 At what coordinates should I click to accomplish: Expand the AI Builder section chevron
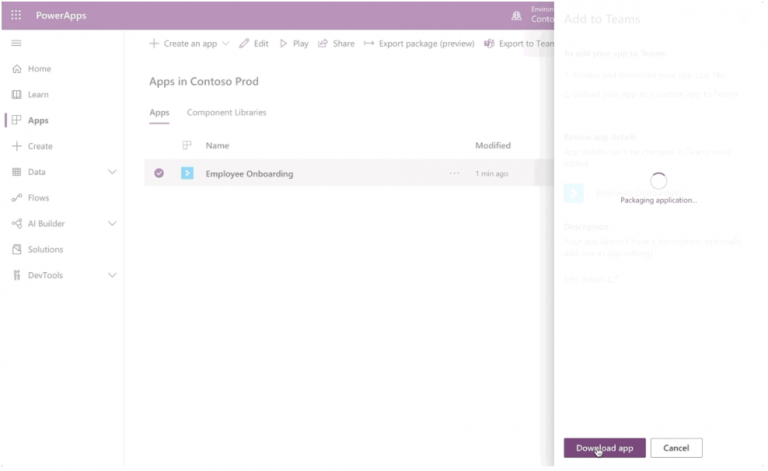[x=112, y=224]
